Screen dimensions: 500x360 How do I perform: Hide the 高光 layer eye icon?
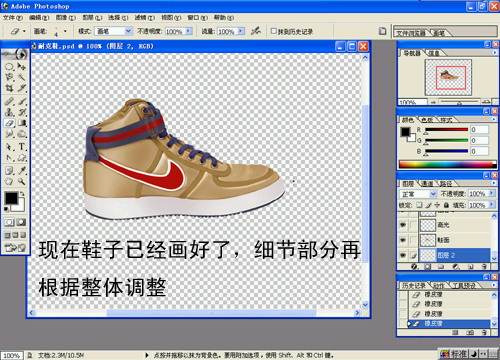click(403, 225)
